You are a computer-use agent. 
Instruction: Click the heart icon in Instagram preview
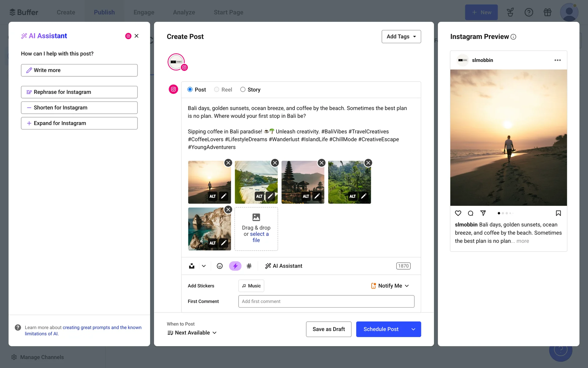[x=458, y=213]
